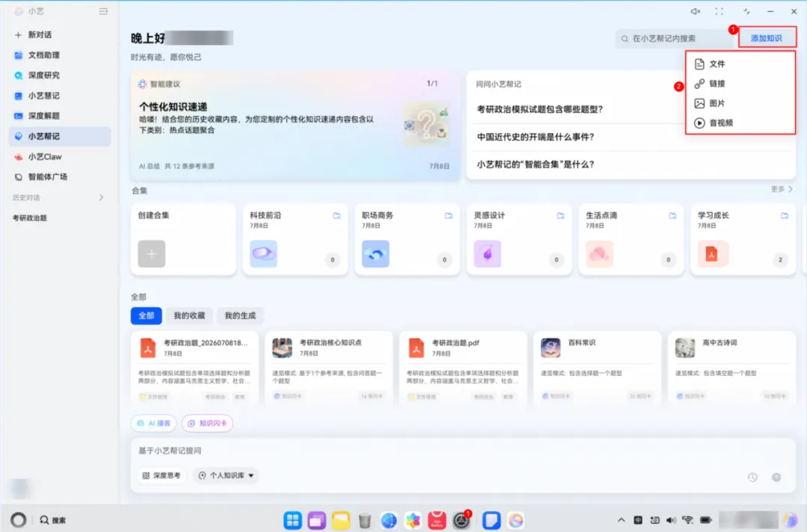Click the mute speaker icon in title bar

[696, 11]
